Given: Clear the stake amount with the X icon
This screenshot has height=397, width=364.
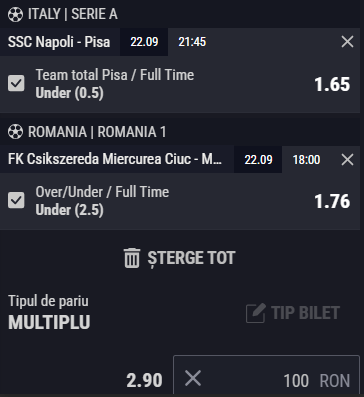Looking at the screenshot, I should [193, 379].
